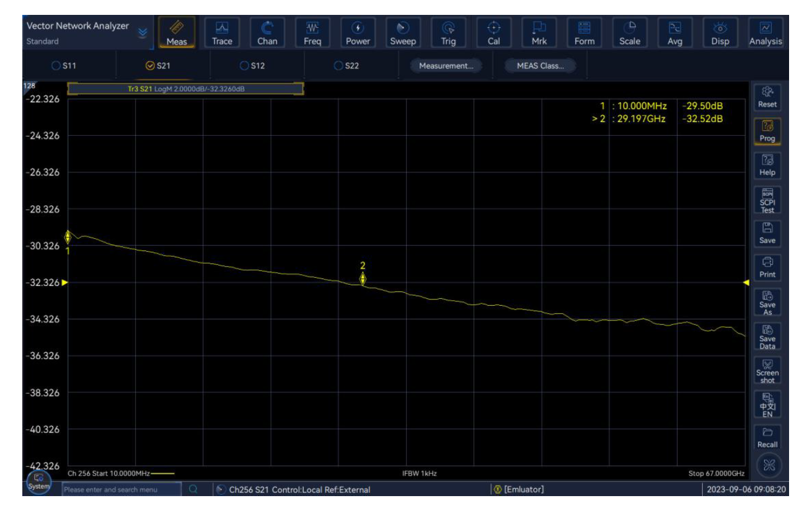The height and width of the screenshot is (511, 812).
Task: Click the -42.326 bottom scale value
Action: point(43,466)
